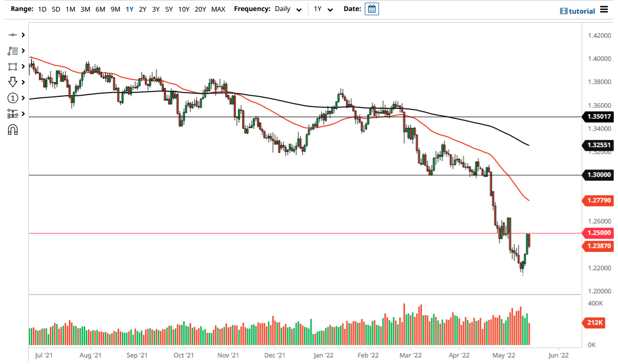This screenshot has height=364, width=618.
Task: Select the numbered circle label tool
Action: 13,98
